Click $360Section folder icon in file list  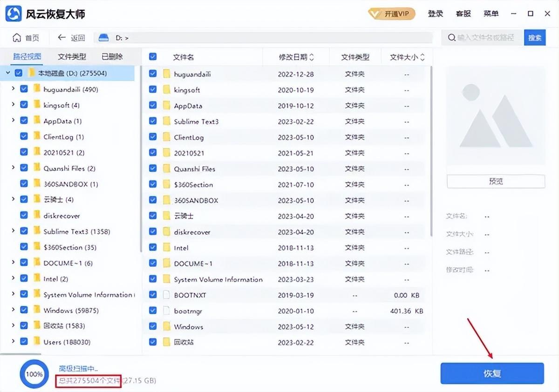coord(166,184)
